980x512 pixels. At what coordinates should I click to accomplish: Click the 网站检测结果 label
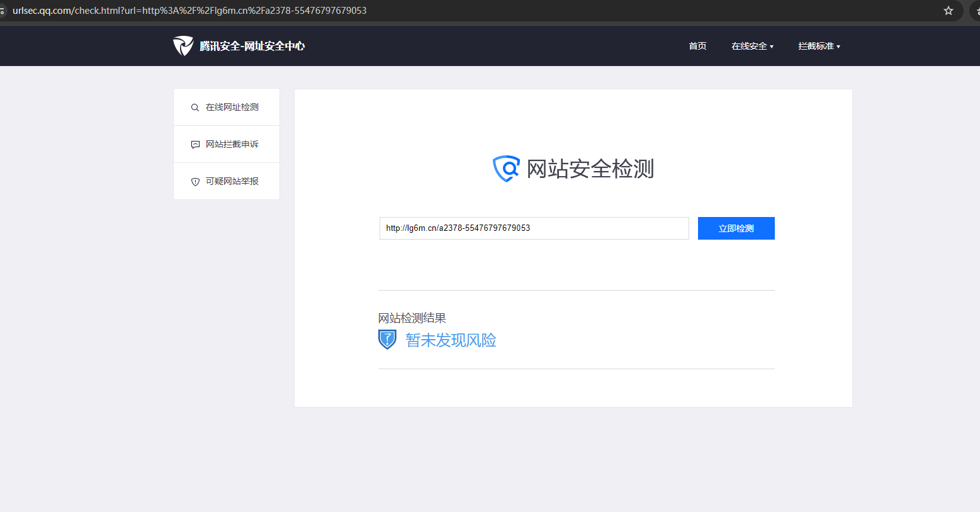point(412,318)
